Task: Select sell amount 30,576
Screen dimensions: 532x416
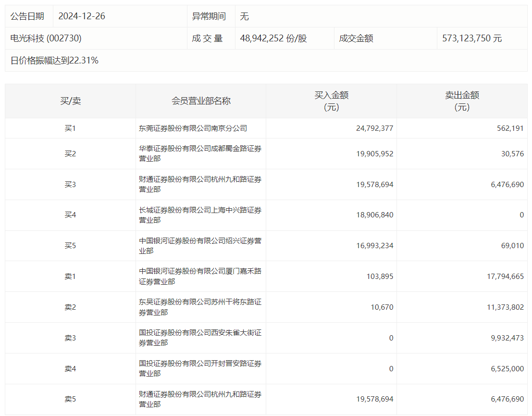Action: click(512, 154)
